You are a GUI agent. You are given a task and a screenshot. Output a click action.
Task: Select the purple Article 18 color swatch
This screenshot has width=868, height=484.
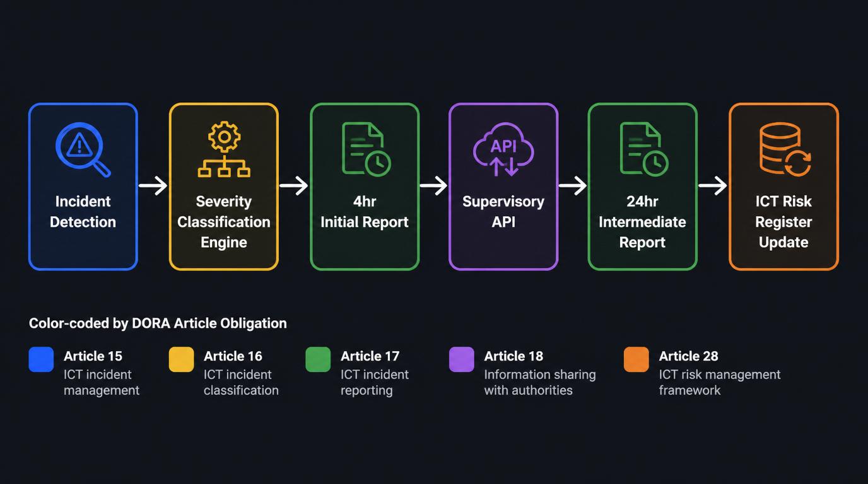(x=461, y=359)
